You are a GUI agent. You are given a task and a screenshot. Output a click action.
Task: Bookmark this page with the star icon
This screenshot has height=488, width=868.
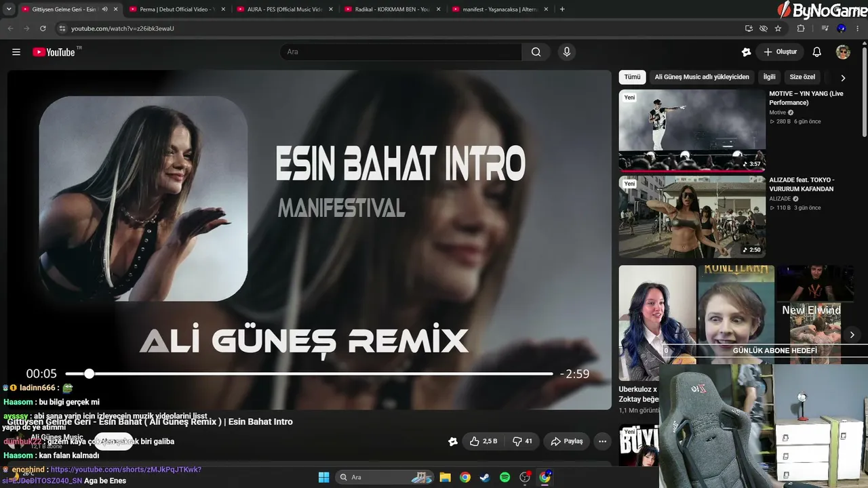coord(778,28)
